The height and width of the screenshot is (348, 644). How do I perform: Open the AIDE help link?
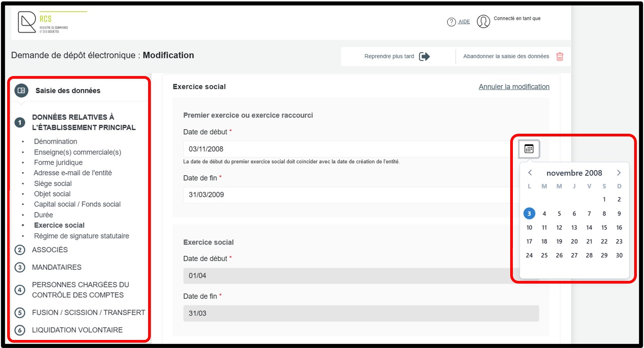pyautogui.click(x=464, y=22)
